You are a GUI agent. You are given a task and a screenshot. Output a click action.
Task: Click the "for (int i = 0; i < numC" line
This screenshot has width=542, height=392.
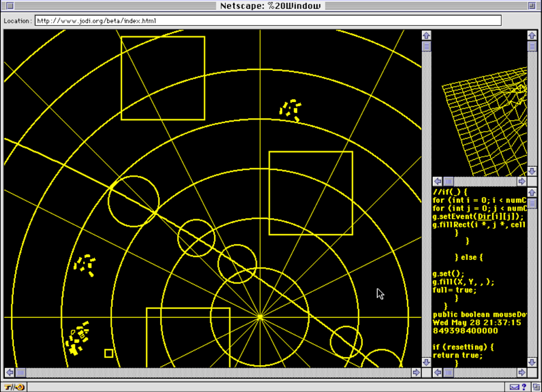coord(480,200)
